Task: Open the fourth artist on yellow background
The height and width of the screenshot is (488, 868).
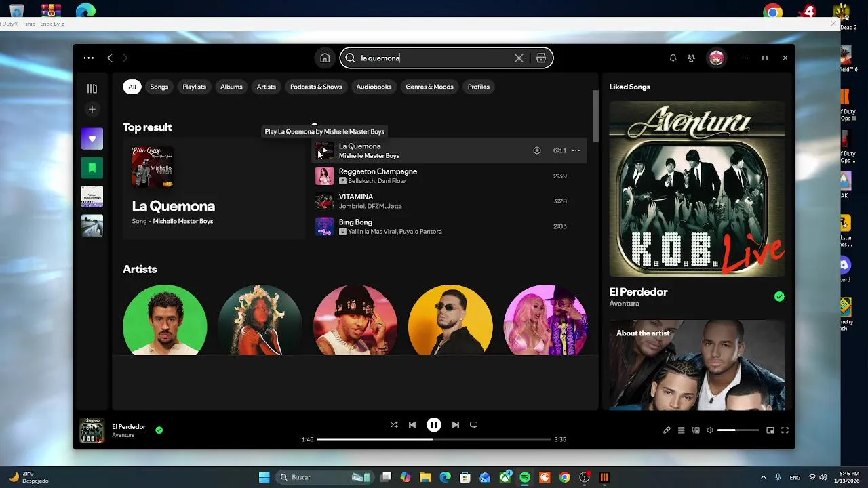Action: click(x=450, y=320)
